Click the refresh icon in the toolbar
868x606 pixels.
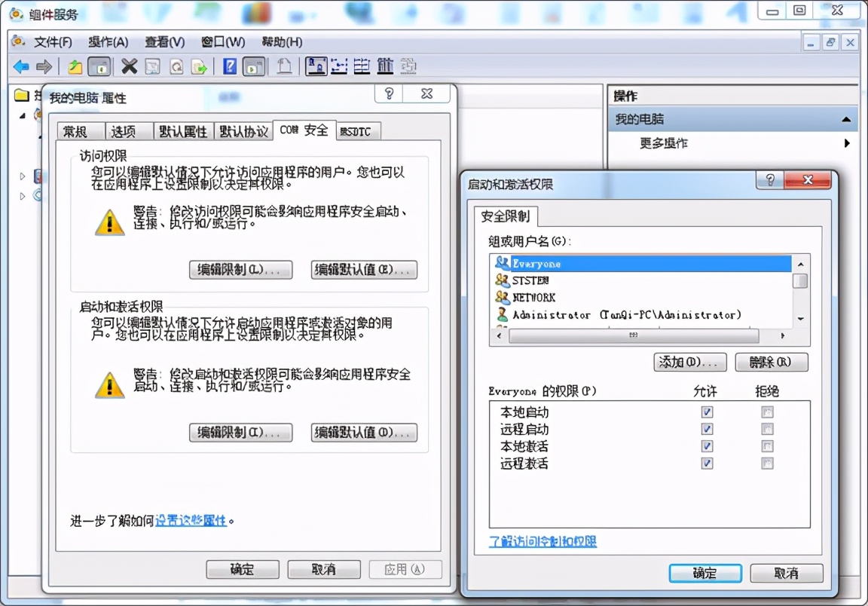click(x=177, y=66)
